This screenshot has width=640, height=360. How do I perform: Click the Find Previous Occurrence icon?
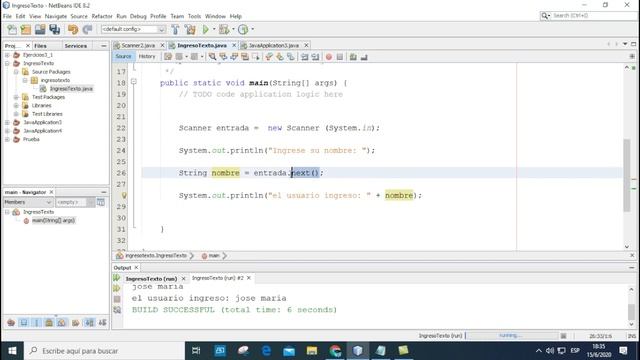pos(223,57)
